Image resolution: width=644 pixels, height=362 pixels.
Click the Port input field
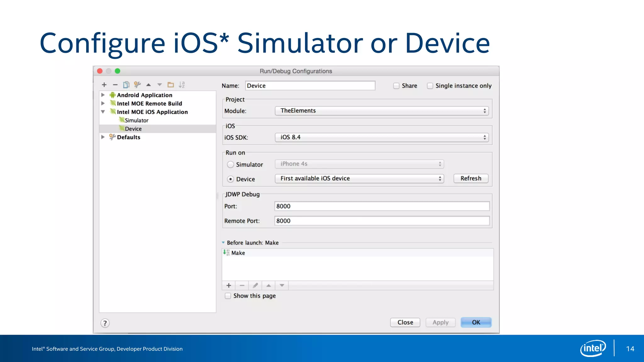point(382,206)
